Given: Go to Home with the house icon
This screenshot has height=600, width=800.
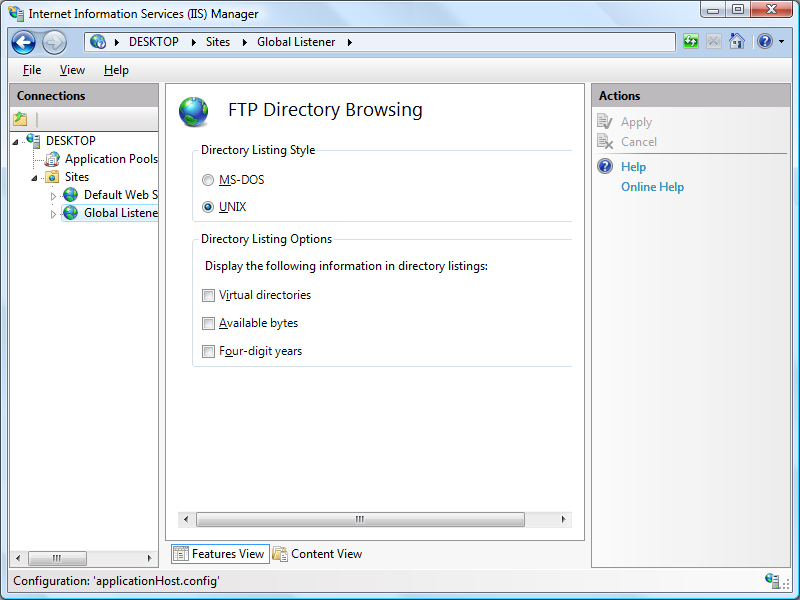Looking at the screenshot, I should tap(737, 41).
